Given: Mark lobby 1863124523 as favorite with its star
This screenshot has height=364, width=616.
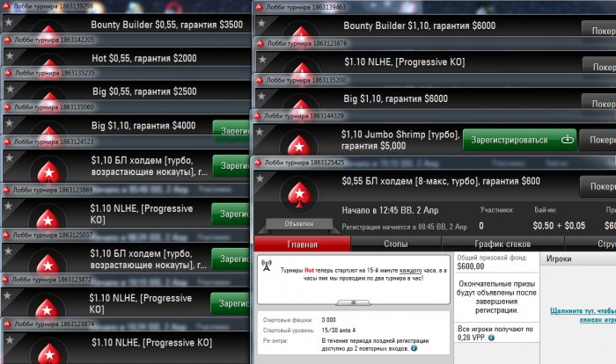Looking at the screenshot, I should [x=10, y=158].
